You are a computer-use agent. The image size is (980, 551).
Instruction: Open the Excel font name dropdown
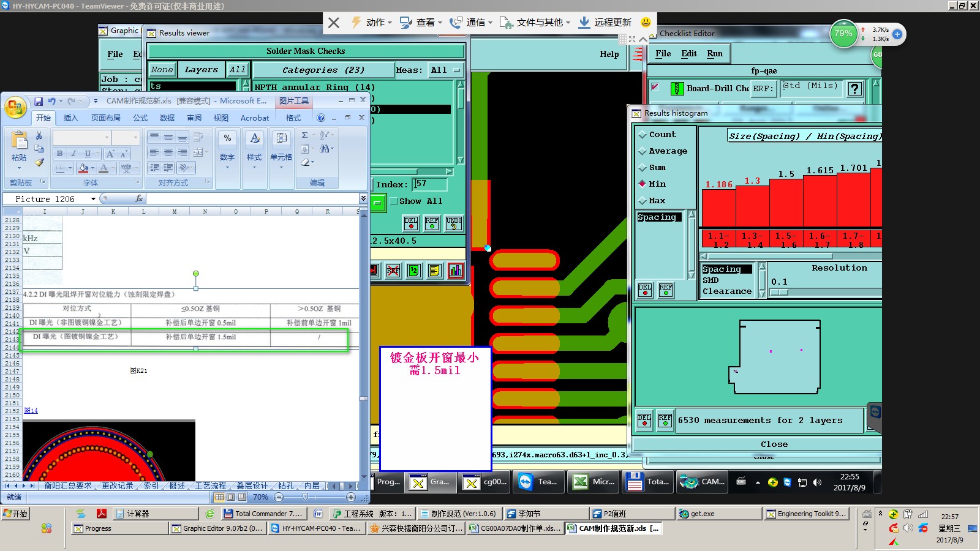click(107, 137)
